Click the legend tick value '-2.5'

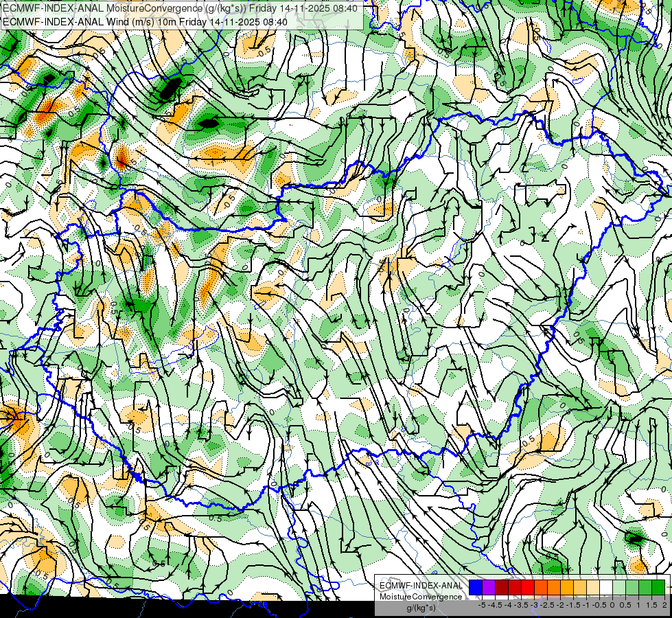[x=547, y=605]
